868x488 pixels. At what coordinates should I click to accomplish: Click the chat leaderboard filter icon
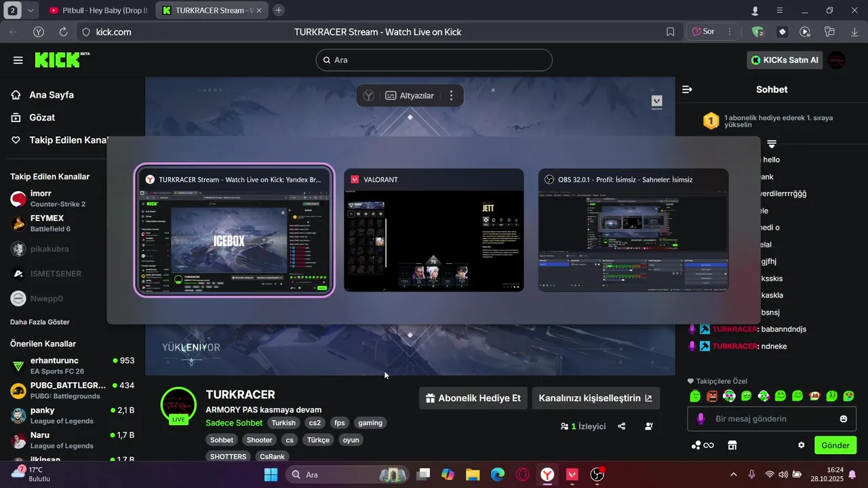pyautogui.click(x=772, y=144)
